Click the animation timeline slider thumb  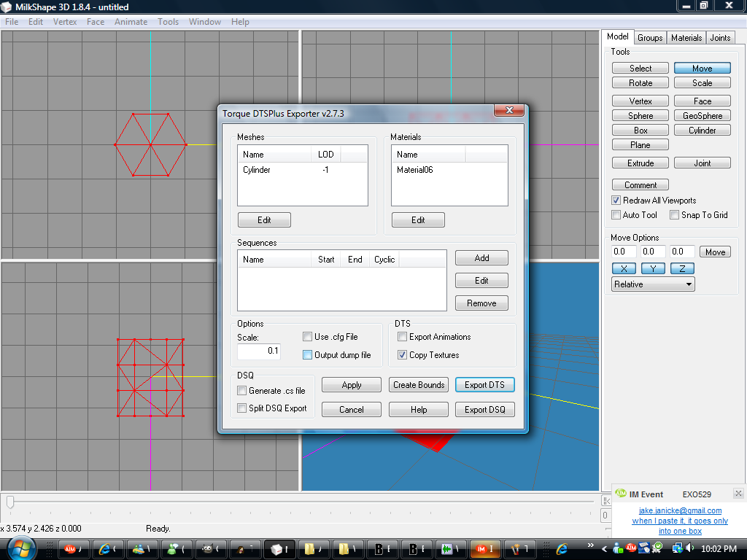click(x=10, y=502)
